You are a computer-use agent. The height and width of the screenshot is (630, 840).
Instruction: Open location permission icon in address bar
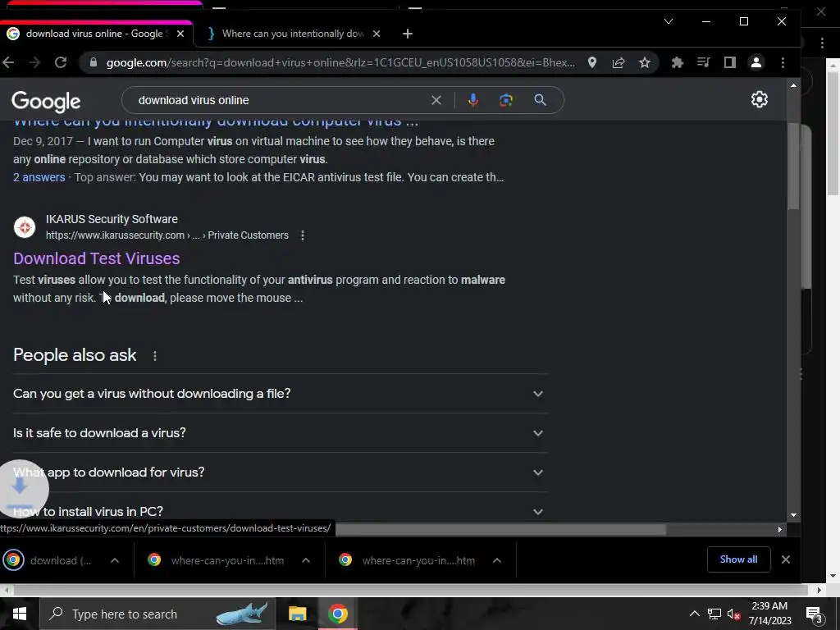tap(592, 62)
